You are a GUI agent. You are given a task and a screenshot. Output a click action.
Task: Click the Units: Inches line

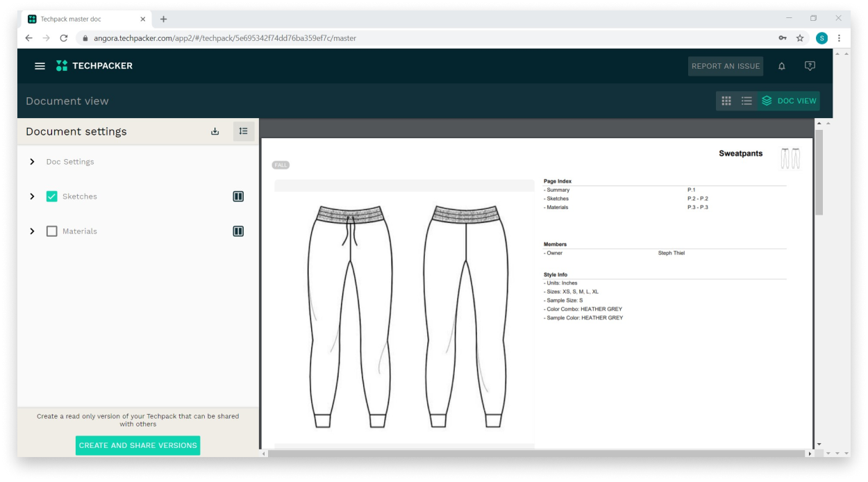click(x=561, y=283)
